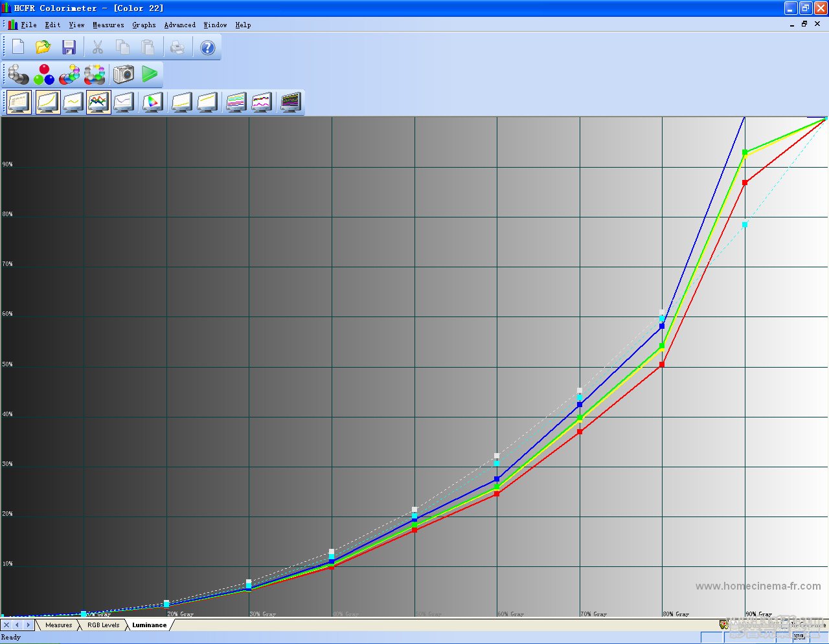Toggle second yellow diagonal line monitor icon
The image size is (829, 644).
pos(207,102)
